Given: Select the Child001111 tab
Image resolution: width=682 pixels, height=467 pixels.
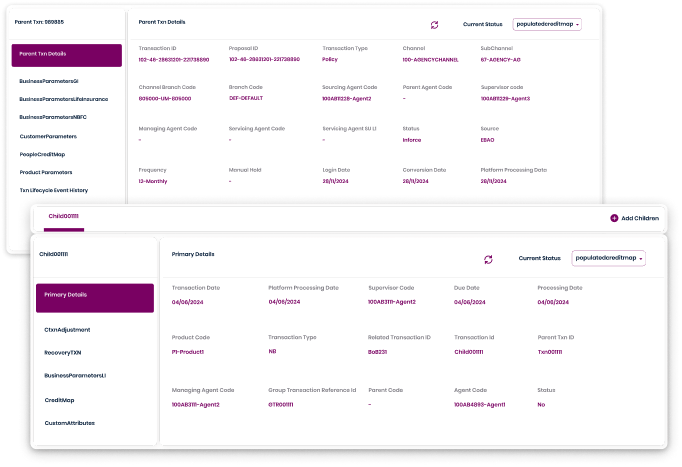Looking at the screenshot, I should coord(64,216).
